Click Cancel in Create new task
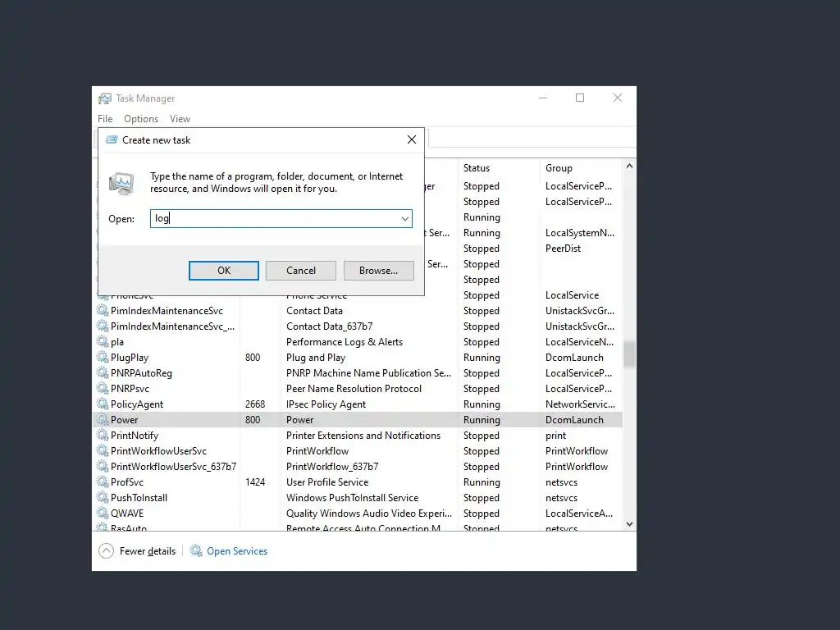 (x=300, y=271)
